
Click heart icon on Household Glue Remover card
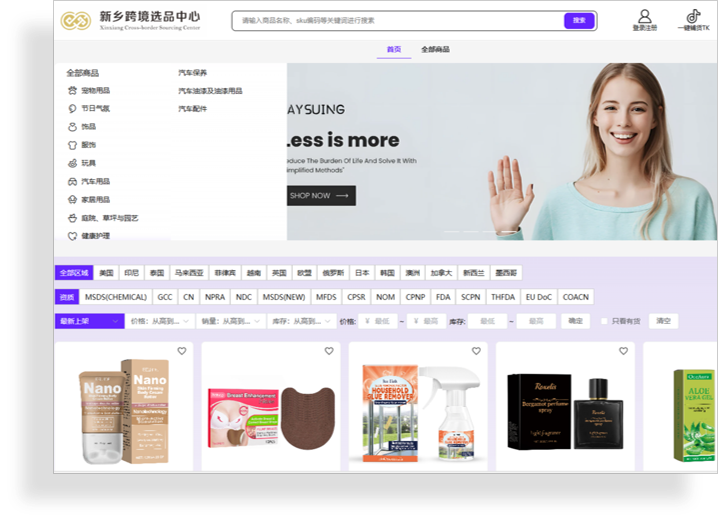point(476,351)
